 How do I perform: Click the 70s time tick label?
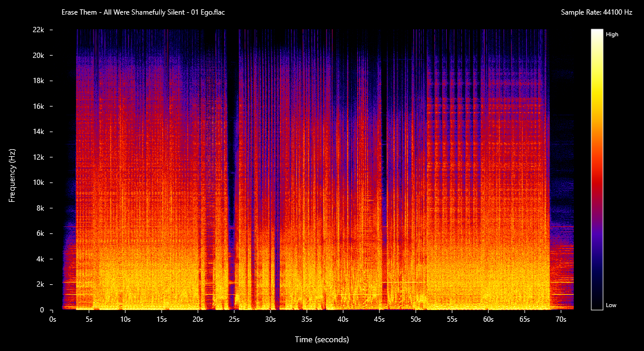click(x=561, y=320)
